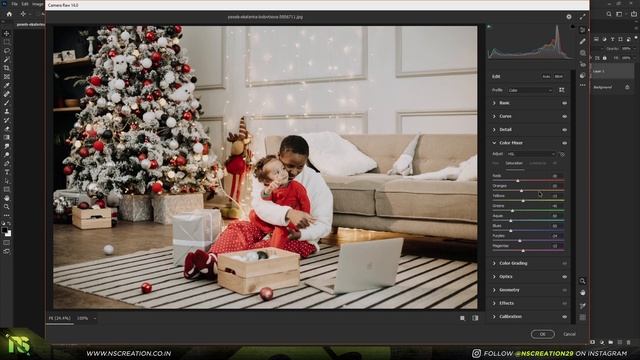Open the Adjust HSL dropdown
Screen dimensions: 640x360
pyautogui.click(x=531, y=154)
